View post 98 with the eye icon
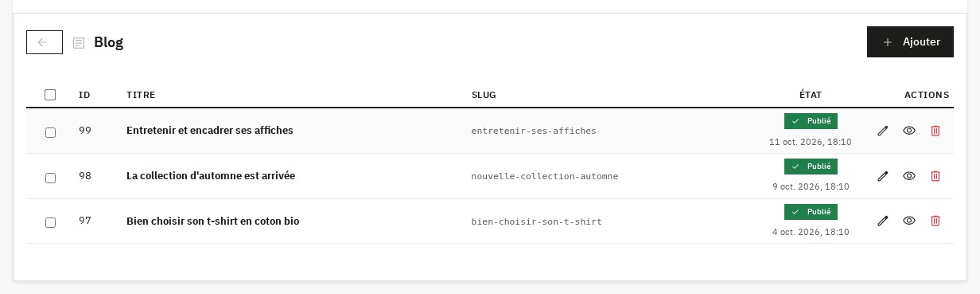 point(909,176)
